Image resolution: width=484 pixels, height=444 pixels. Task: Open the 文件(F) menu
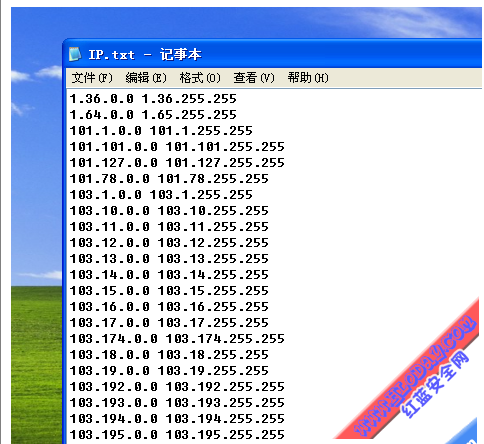(x=92, y=78)
